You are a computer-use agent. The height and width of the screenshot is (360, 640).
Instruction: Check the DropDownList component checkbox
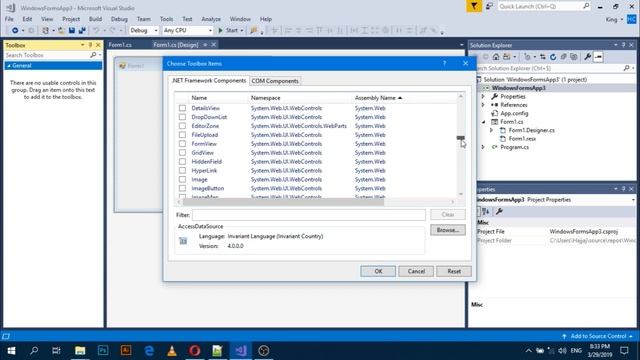[x=182, y=117]
